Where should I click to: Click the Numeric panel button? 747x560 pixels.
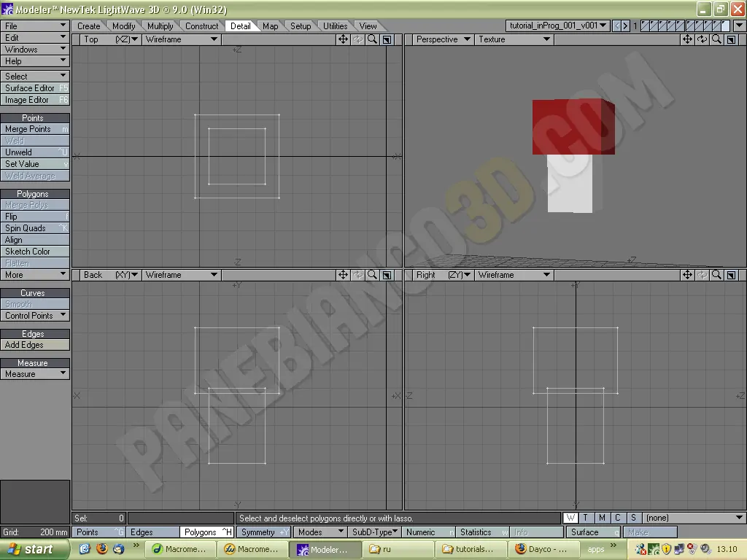(428, 532)
